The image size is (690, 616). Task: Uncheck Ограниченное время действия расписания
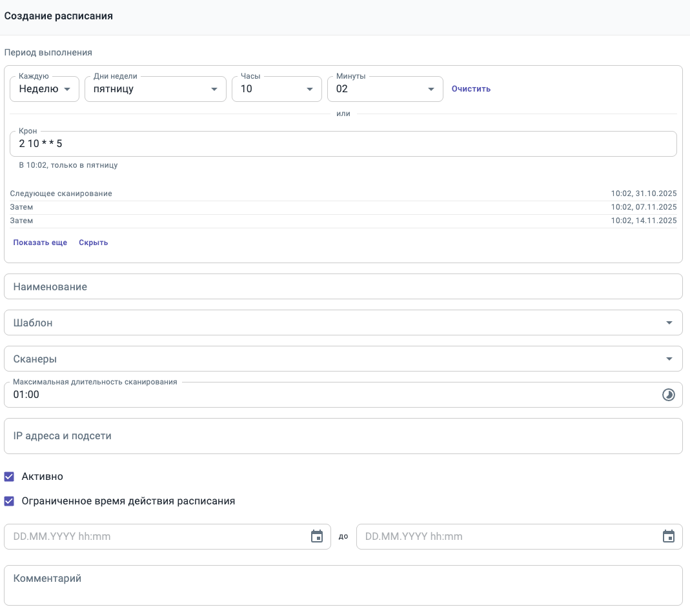9,501
